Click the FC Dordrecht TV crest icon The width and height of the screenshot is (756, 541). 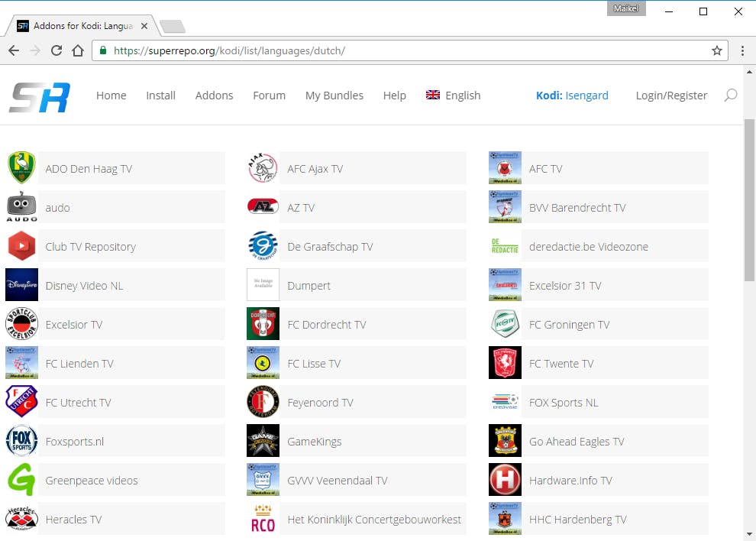tap(263, 323)
